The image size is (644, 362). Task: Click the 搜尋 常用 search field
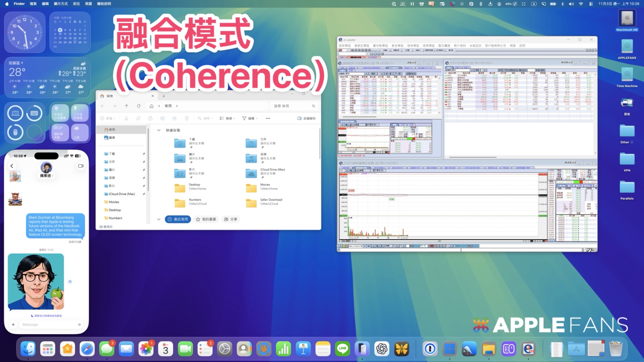[294, 106]
